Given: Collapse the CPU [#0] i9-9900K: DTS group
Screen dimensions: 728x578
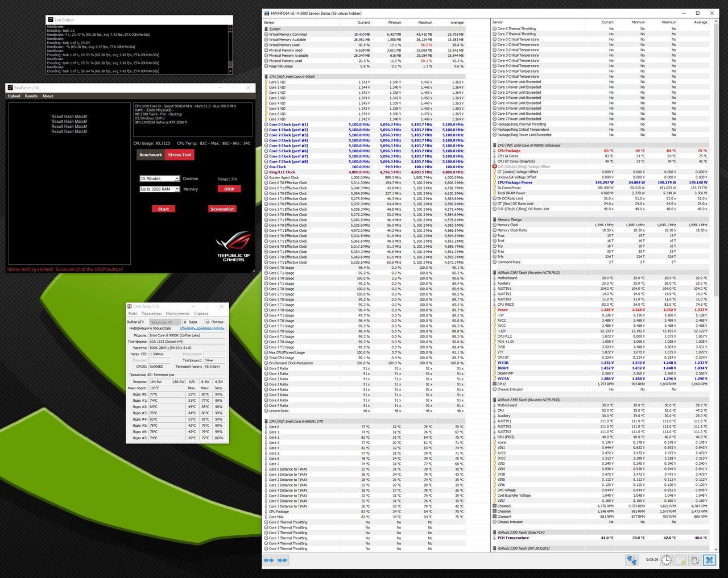Looking at the screenshot, I should click(266, 421).
